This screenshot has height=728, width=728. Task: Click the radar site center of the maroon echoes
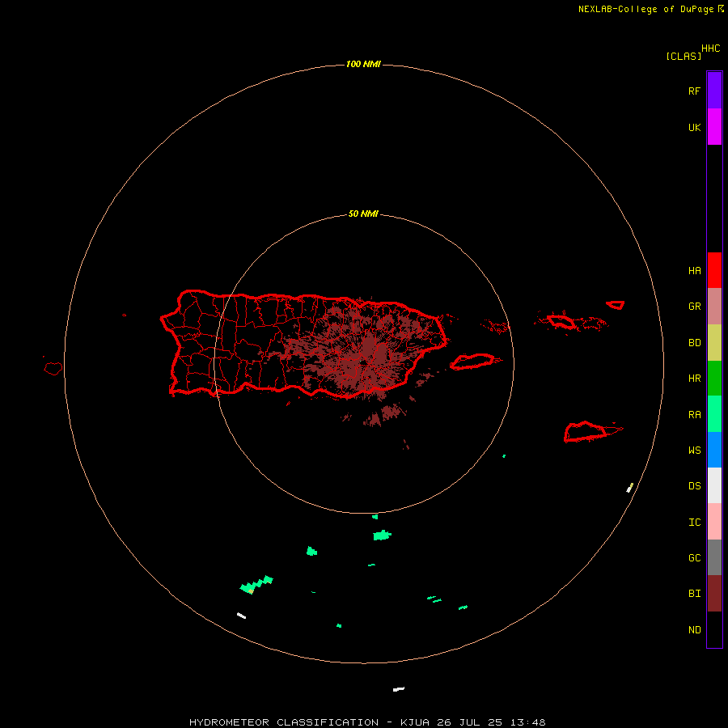click(x=362, y=362)
